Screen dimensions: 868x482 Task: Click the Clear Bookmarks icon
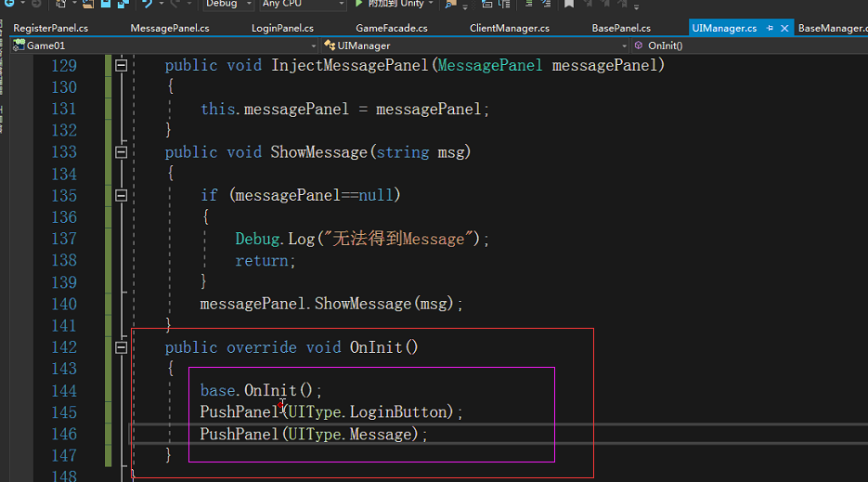tap(623, 4)
